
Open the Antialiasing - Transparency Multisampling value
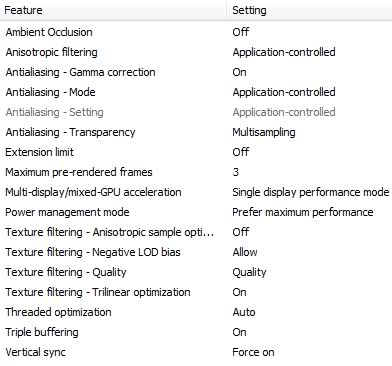tap(264, 132)
